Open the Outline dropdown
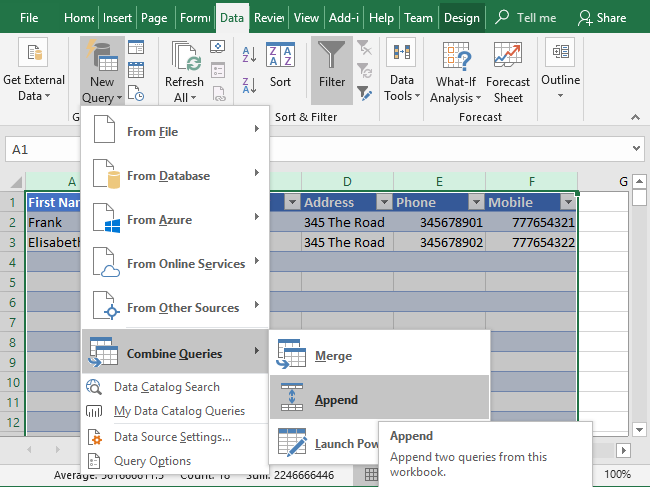 click(560, 69)
